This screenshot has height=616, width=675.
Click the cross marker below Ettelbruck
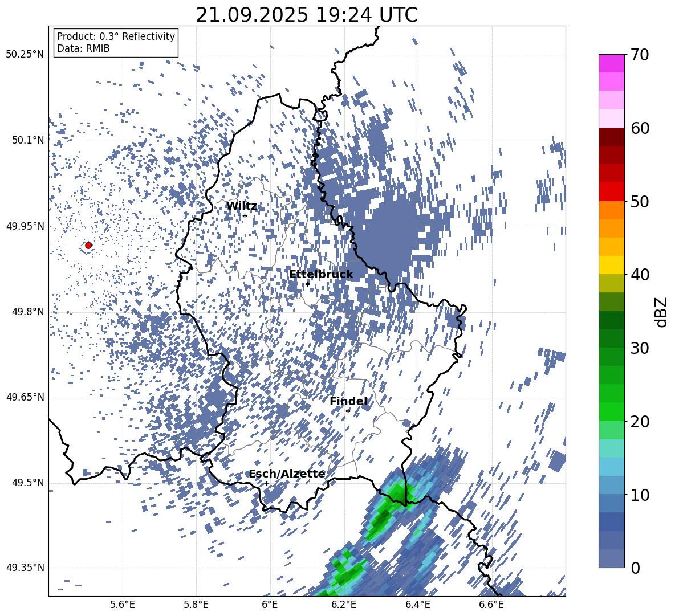coord(307,284)
